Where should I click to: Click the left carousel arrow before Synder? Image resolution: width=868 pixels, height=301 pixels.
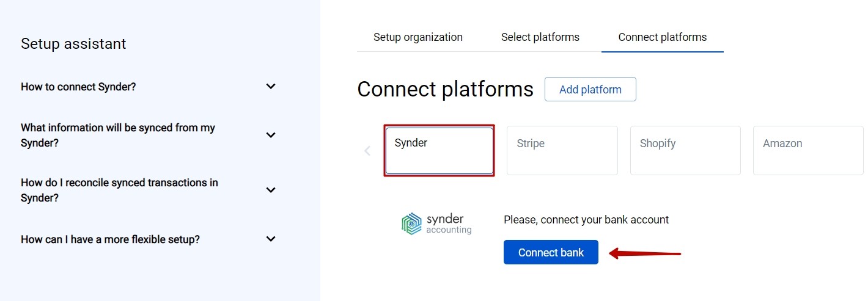[367, 151]
